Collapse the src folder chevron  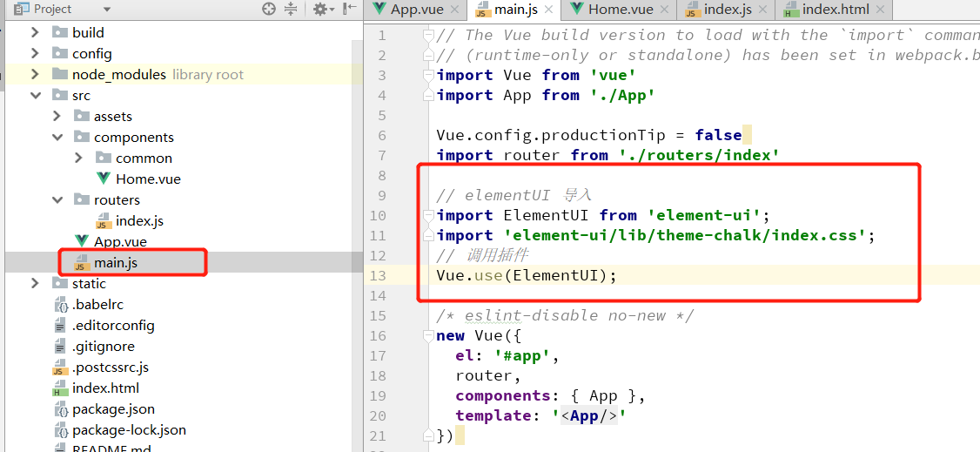36,96
